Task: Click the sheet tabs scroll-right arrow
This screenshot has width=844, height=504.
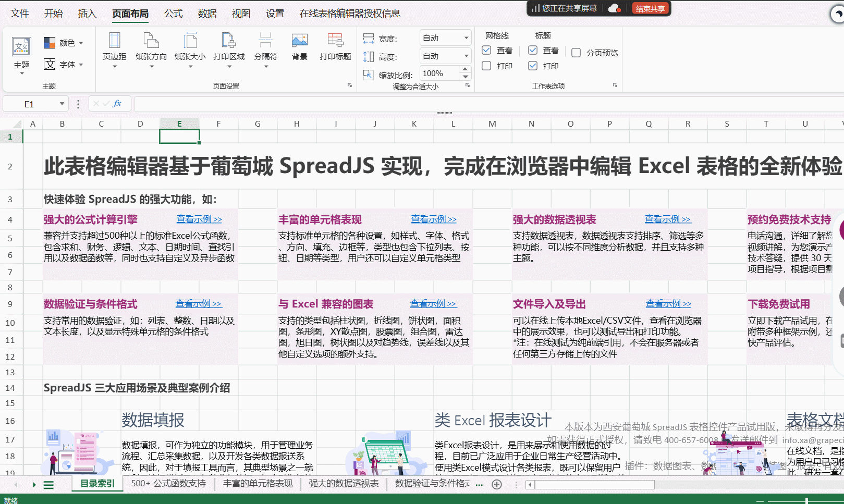Action: [34, 485]
